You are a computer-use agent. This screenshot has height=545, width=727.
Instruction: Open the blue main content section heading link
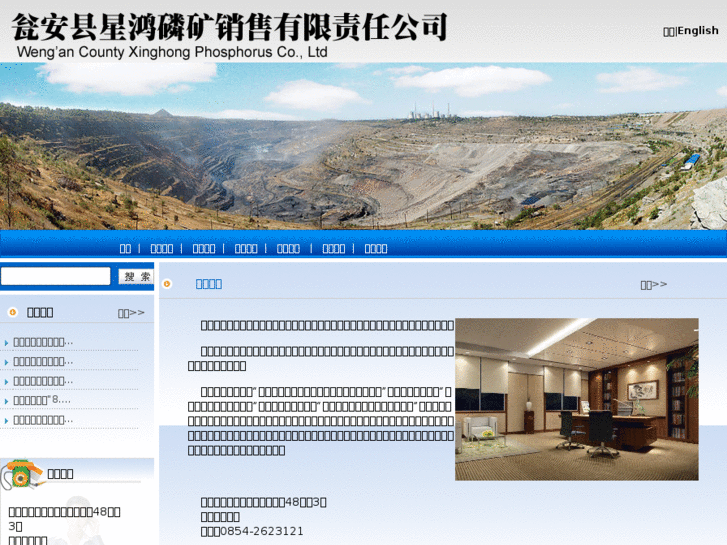(209, 284)
